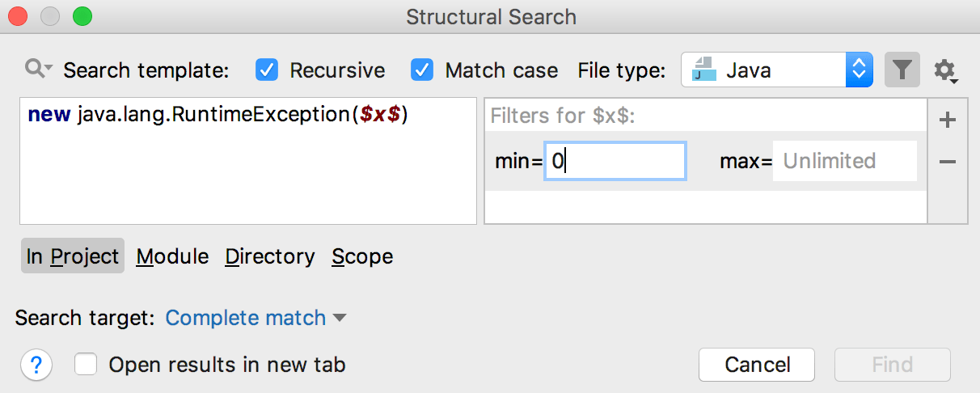Image resolution: width=980 pixels, height=393 pixels.
Task: Switch to the Module scope tab
Action: (x=172, y=256)
